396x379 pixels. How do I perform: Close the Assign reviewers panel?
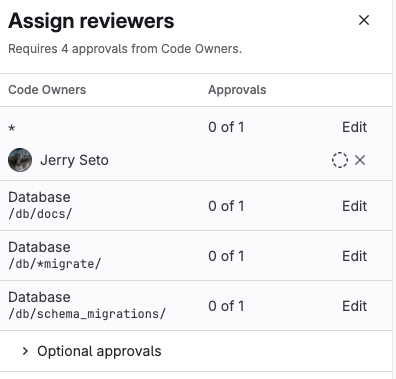point(364,20)
